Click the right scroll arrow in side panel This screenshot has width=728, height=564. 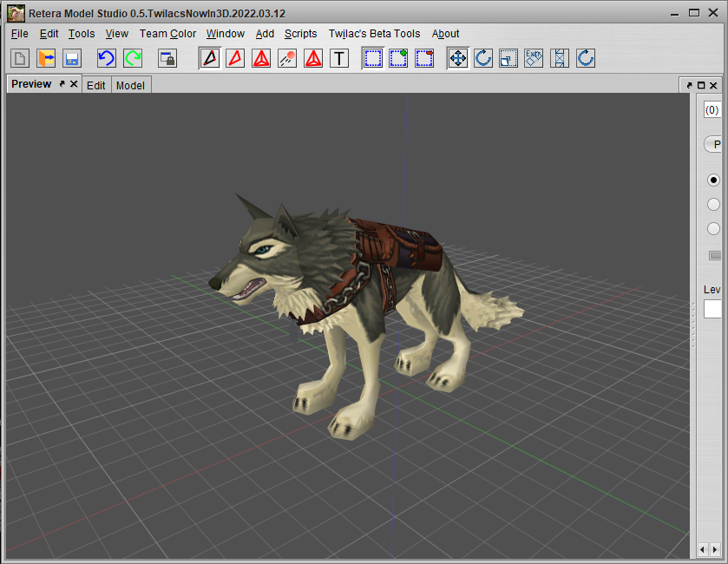[715, 549]
